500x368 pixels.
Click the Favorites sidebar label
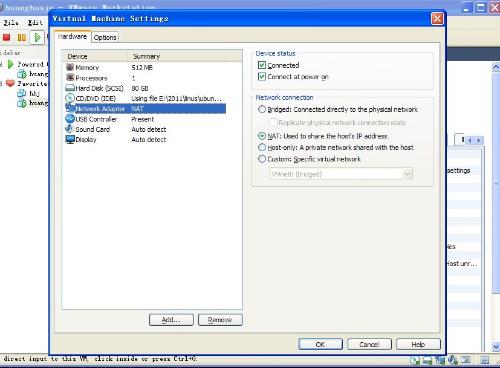(33, 83)
